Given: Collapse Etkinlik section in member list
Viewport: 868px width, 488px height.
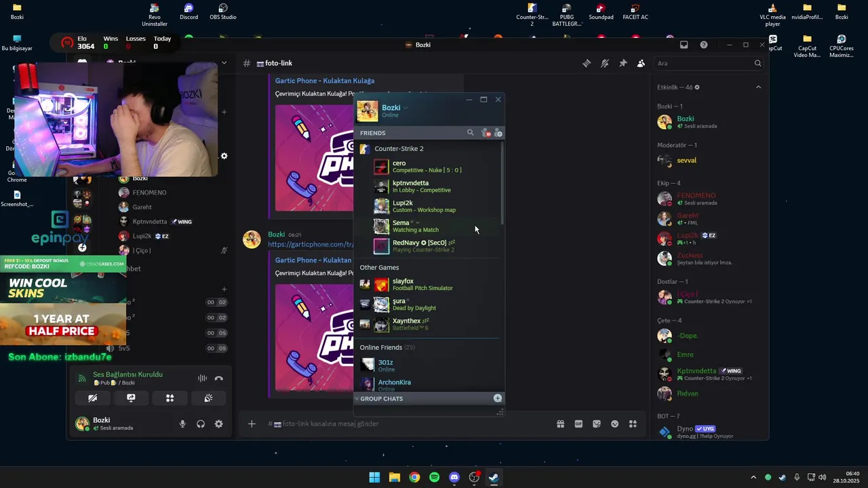Looking at the screenshot, I should [x=758, y=87].
